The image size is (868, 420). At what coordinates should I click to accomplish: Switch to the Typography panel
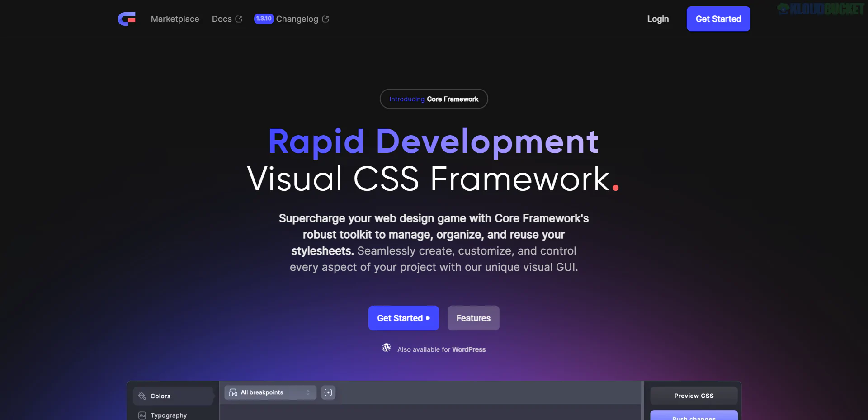pos(168,415)
